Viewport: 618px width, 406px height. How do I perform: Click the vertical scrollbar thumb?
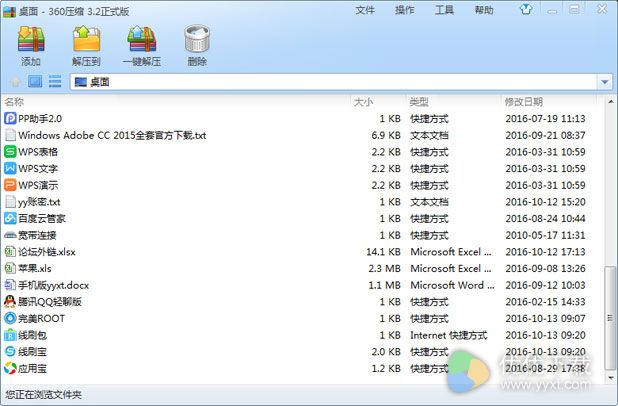[x=611, y=318]
